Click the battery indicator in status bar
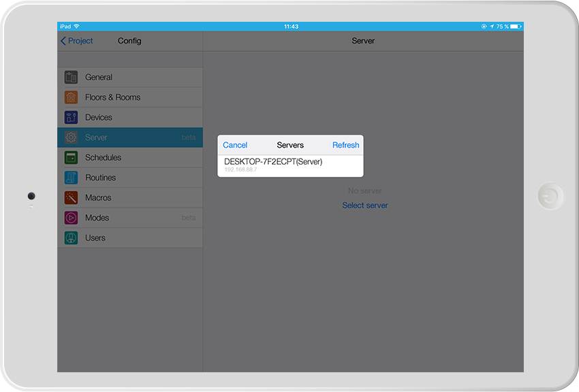Viewport: 579px width, 392px height. point(515,27)
